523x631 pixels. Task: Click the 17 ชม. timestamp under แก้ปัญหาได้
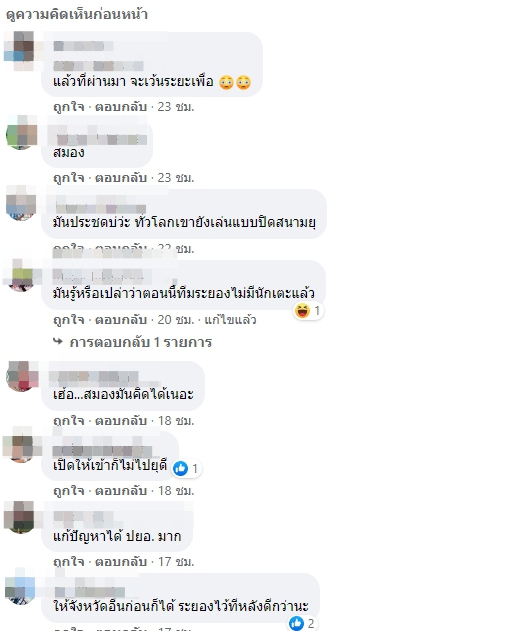(176, 561)
